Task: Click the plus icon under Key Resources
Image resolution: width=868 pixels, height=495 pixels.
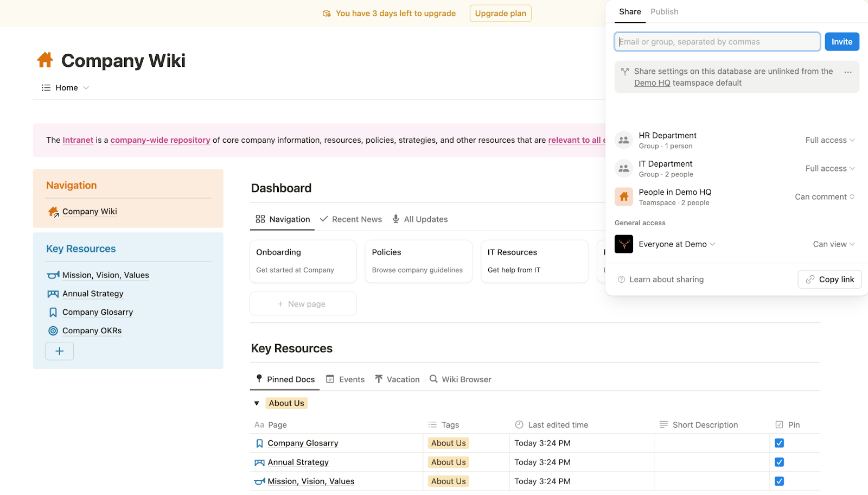Action: [x=60, y=351]
